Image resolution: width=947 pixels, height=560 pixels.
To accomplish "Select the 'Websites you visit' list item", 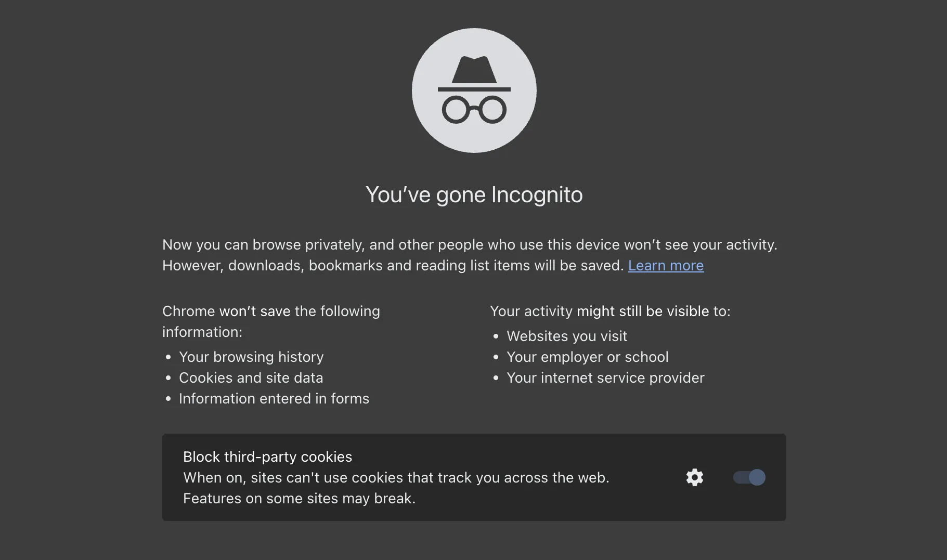I will (x=566, y=336).
